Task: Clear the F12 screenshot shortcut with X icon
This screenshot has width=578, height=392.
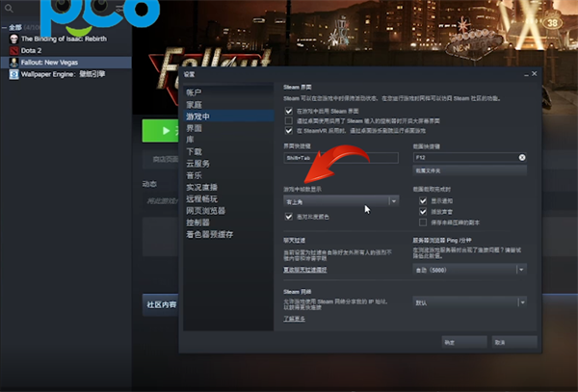Action: (522, 158)
